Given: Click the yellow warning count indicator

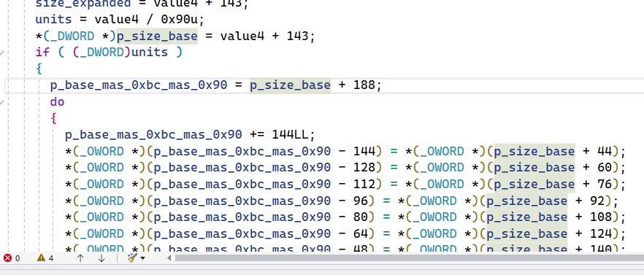Looking at the screenshot, I should coord(45,258).
